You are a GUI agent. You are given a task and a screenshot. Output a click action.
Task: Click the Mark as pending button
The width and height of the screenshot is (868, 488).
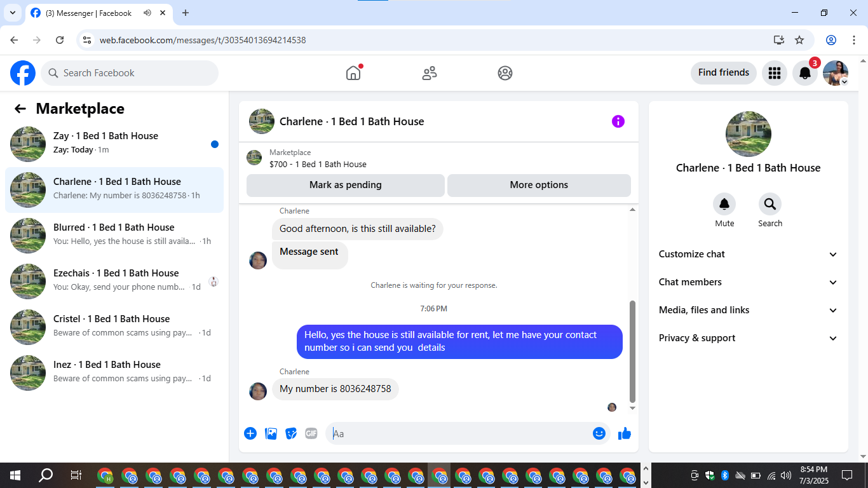point(346,185)
